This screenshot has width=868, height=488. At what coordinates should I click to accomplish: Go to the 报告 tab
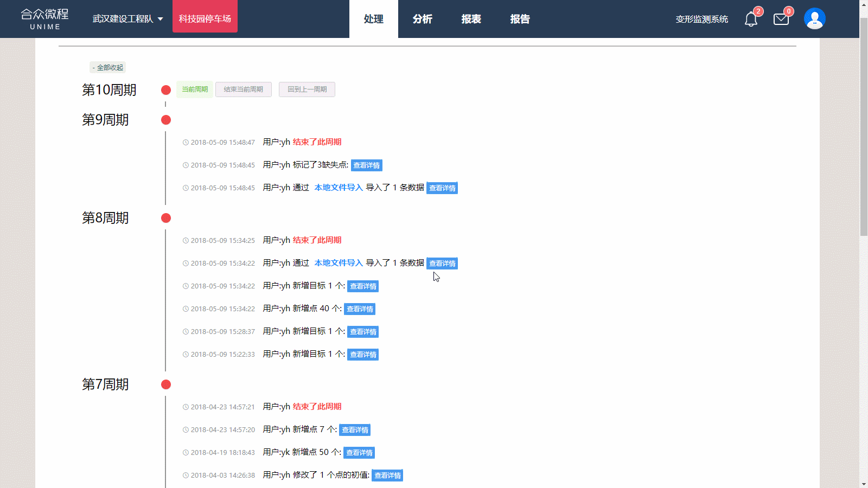tap(520, 19)
